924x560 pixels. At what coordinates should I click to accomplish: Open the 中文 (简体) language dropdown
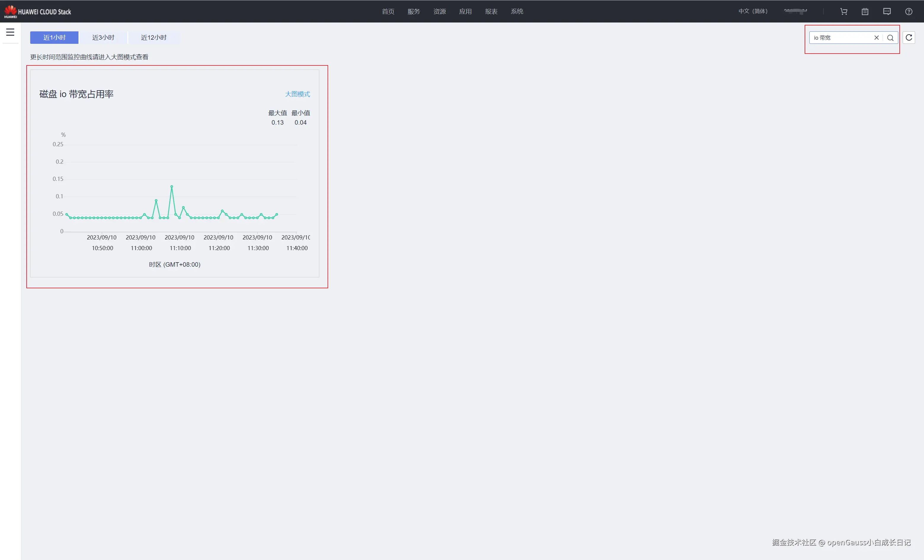click(x=753, y=11)
